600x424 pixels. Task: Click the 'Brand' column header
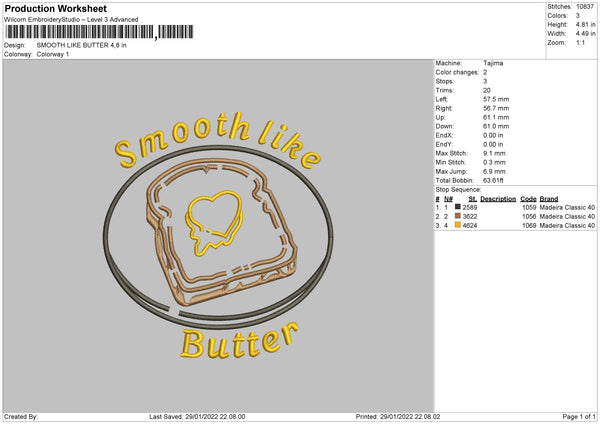click(x=549, y=199)
